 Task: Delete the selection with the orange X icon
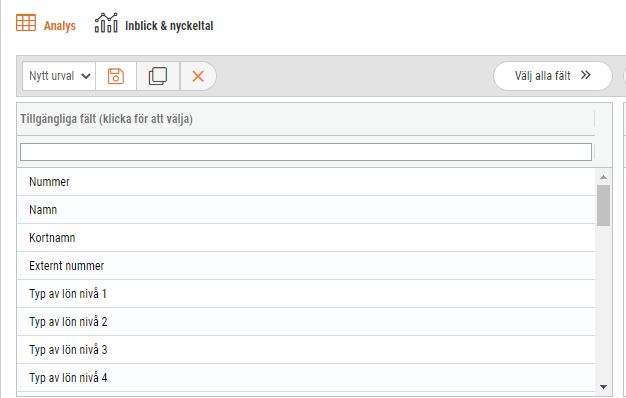click(x=198, y=76)
